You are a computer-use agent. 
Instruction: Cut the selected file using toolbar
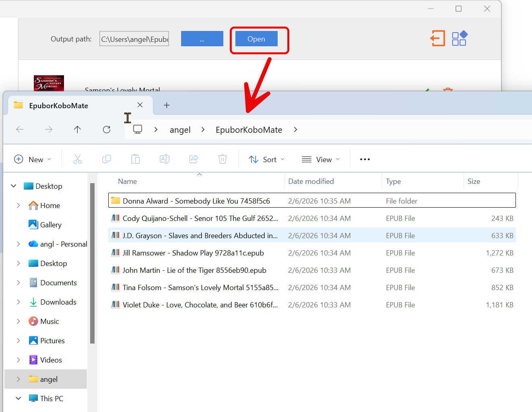(x=78, y=159)
